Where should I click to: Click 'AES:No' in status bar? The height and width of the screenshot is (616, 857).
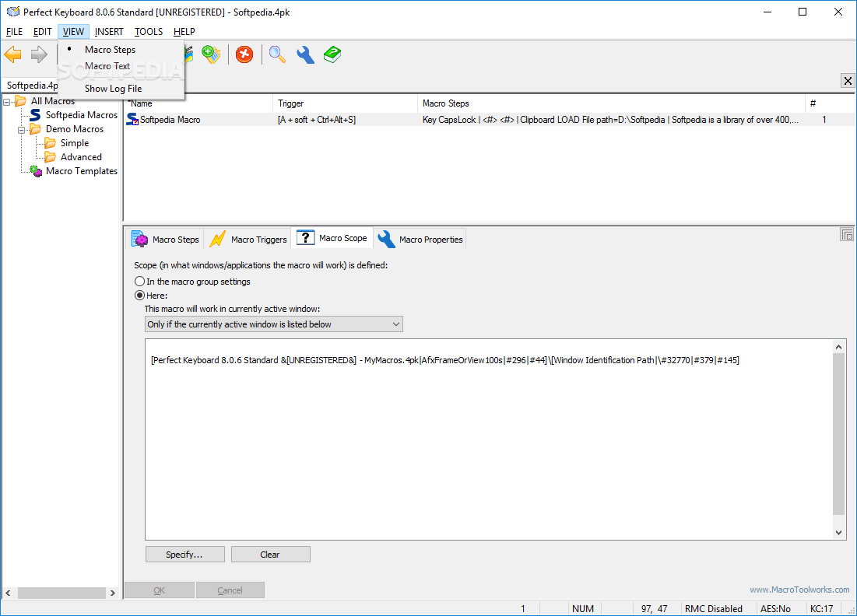tap(775, 608)
